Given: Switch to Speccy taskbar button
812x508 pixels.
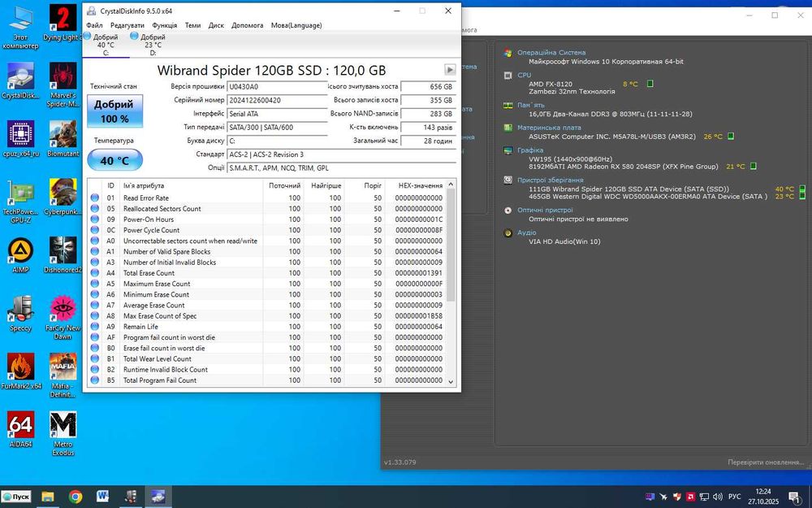Looking at the screenshot, I should pyautogui.click(x=130, y=497).
